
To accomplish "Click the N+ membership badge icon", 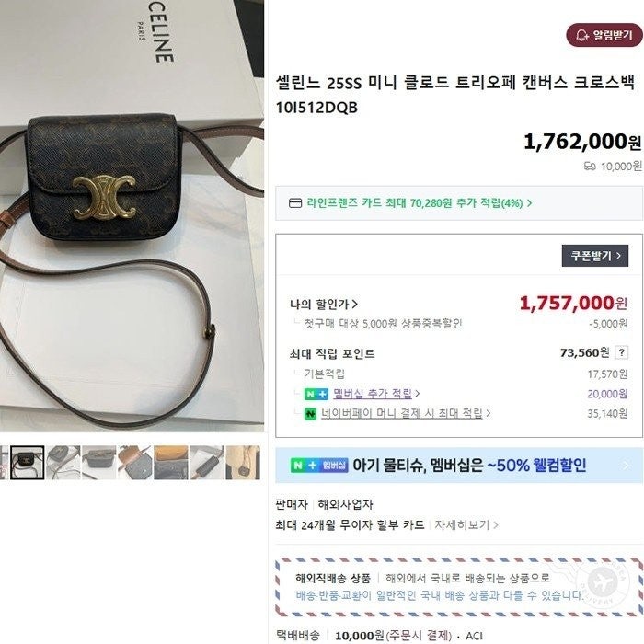I will [x=316, y=394].
